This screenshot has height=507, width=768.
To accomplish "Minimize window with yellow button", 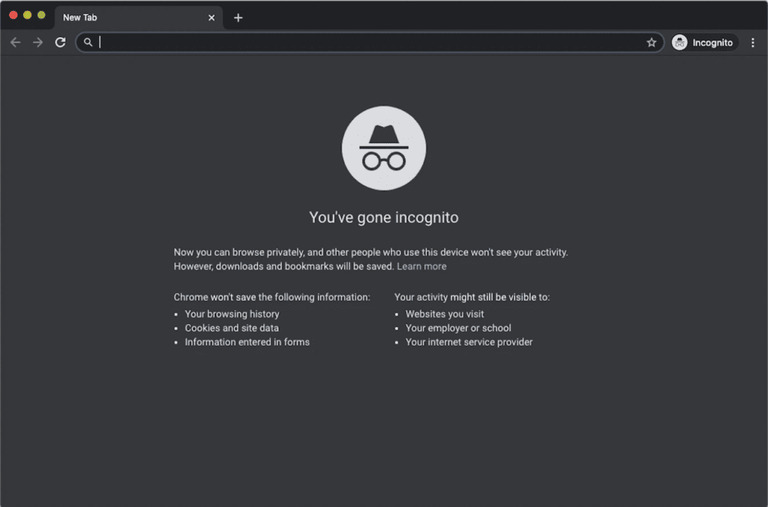I will click(27, 15).
